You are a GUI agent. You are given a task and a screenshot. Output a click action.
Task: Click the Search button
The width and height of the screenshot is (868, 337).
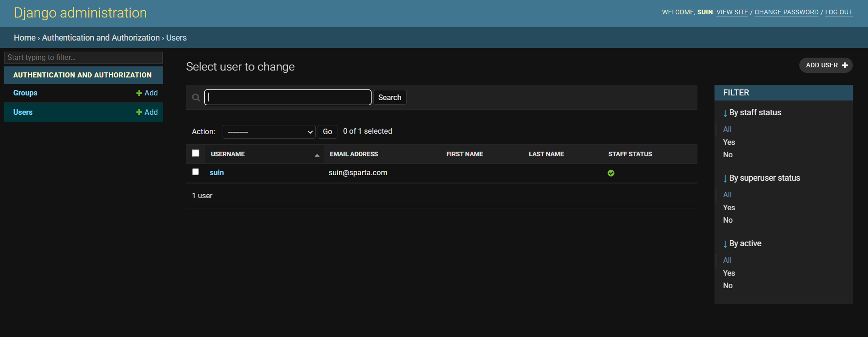pyautogui.click(x=390, y=97)
